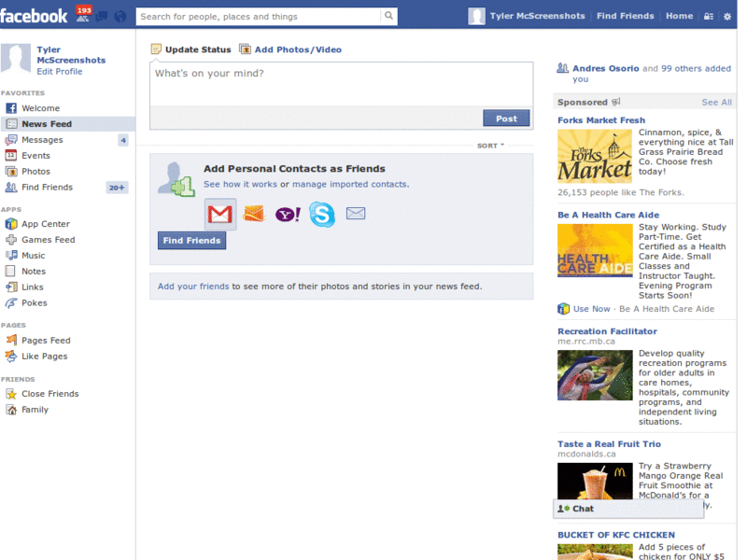Click the What's on your mind text box

point(342,84)
